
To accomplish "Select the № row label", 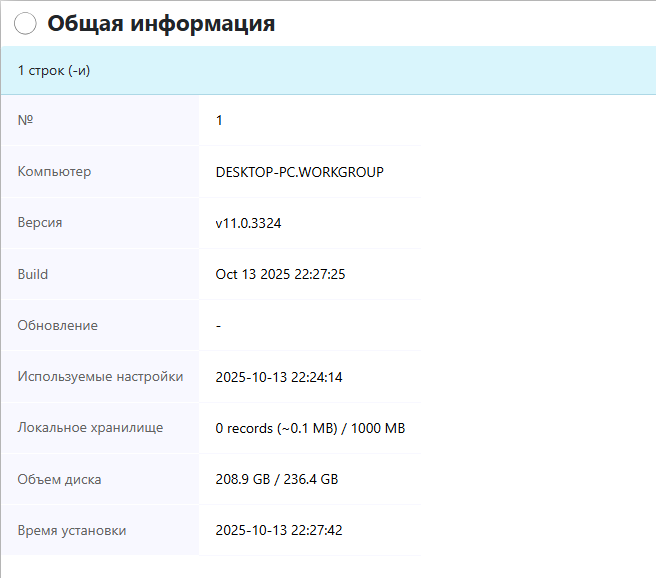I will 26,121.
